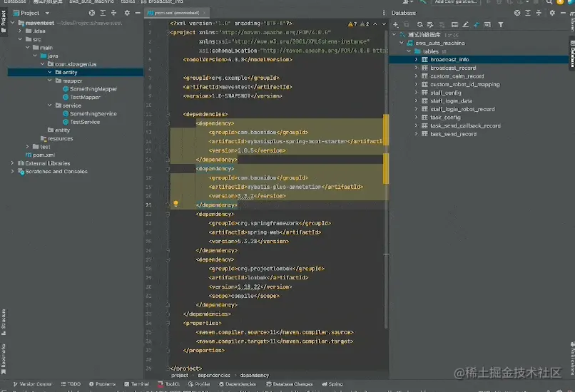Screen dimensions: 575x392
Task: Click the Database panel add datasource plus icon
Action: tap(395, 24)
